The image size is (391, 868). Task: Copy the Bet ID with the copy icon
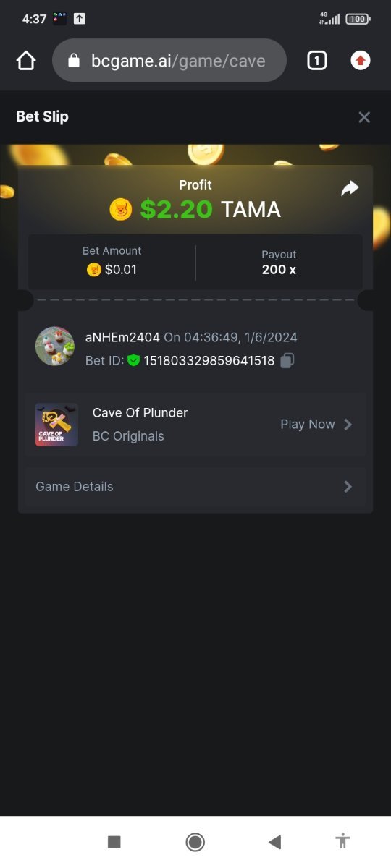pyautogui.click(x=287, y=360)
